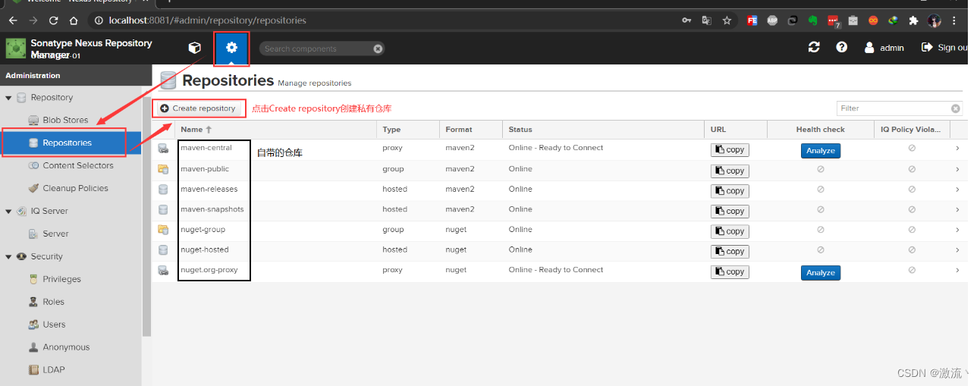Copy URL of maven-snapshots repository
Image resolution: width=980 pixels, height=386 pixels.
(x=730, y=211)
